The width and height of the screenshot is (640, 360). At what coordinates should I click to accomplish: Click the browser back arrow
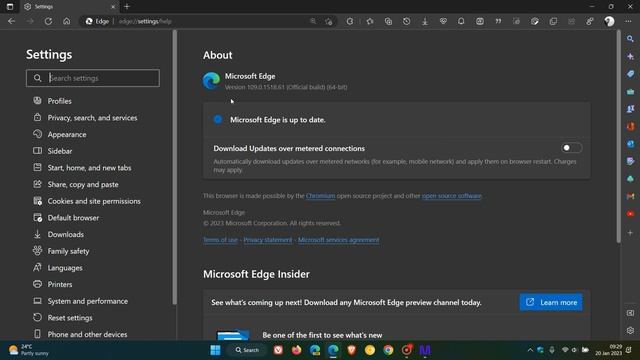click(11, 21)
